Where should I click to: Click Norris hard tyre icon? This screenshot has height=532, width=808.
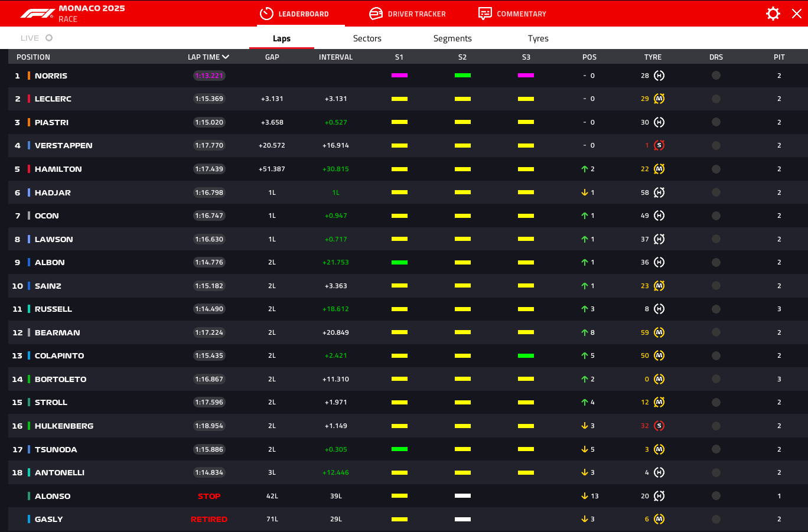[659, 76]
